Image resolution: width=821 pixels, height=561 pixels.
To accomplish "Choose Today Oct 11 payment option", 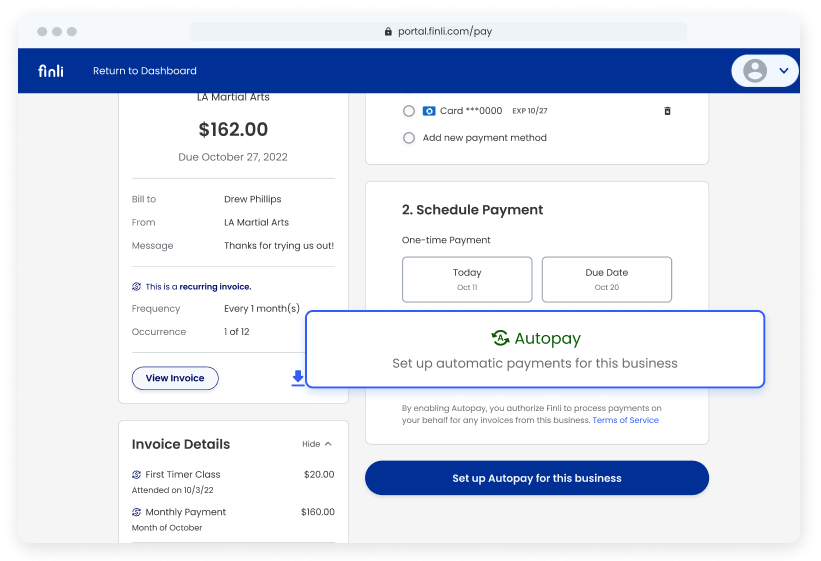I will pos(467,279).
